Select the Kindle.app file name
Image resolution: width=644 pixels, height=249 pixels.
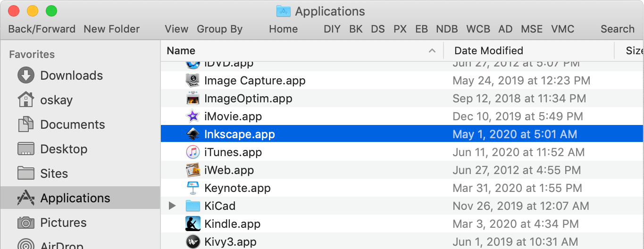tap(232, 224)
